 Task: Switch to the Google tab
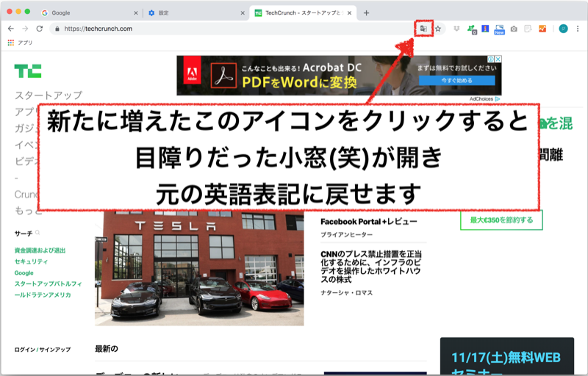click(89, 12)
